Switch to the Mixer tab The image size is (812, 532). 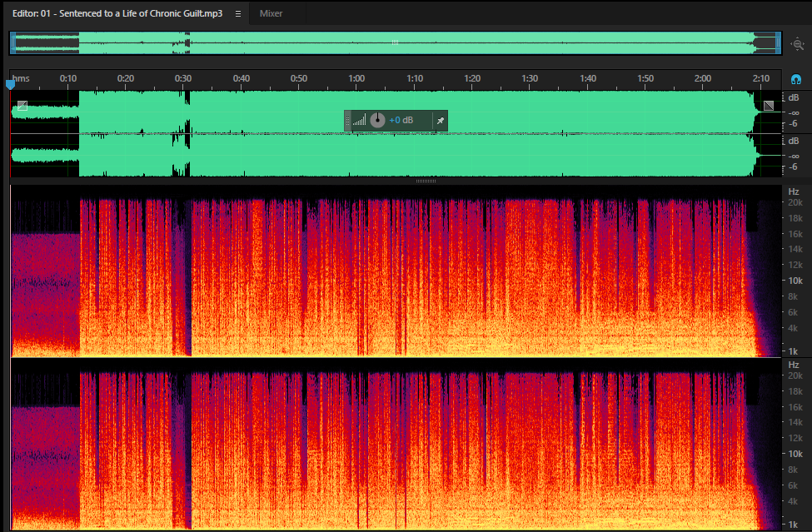(271, 13)
